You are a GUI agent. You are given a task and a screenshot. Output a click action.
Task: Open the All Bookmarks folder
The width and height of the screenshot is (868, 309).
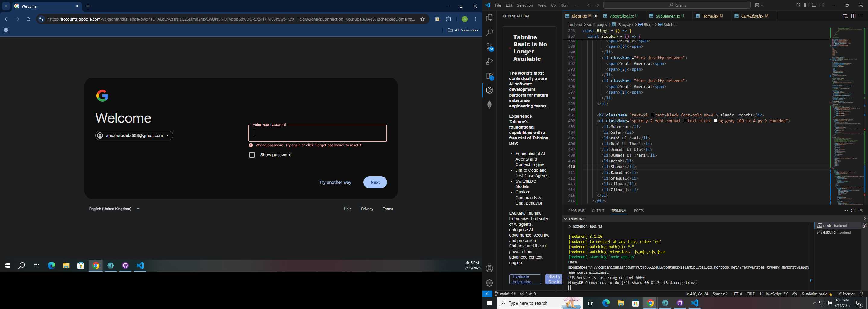tap(463, 30)
